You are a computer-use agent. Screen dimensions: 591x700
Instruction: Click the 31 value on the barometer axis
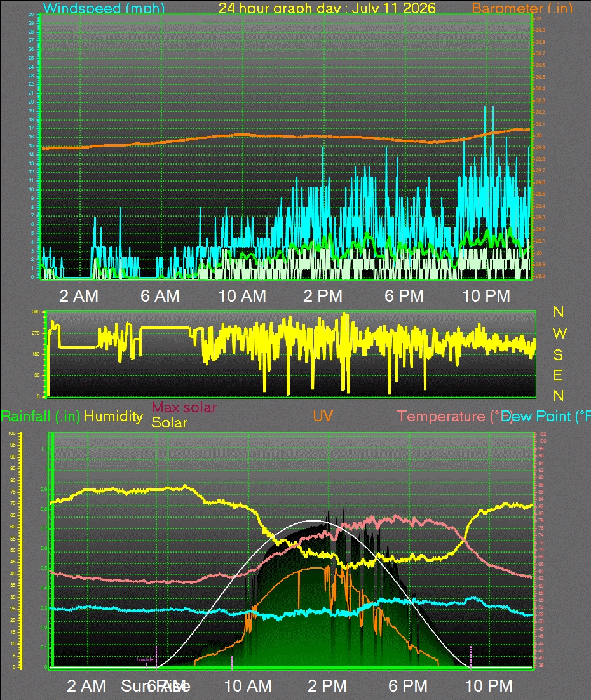click(539, 19)
